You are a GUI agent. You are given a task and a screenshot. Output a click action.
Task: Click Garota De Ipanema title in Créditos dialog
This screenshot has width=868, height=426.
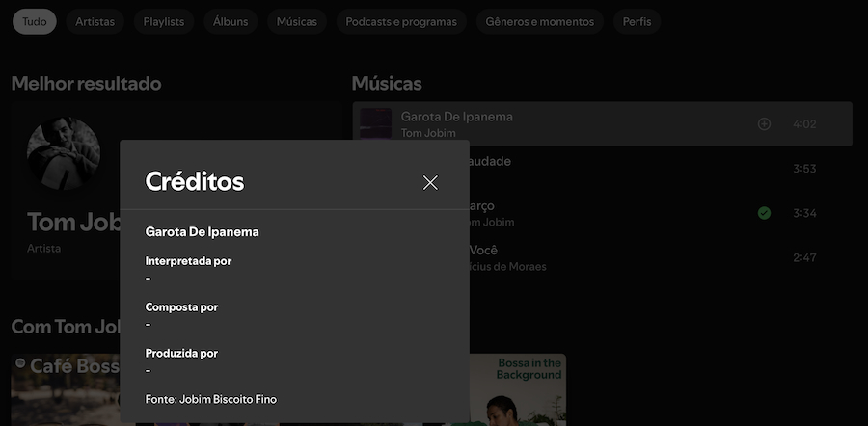point(203,232)
